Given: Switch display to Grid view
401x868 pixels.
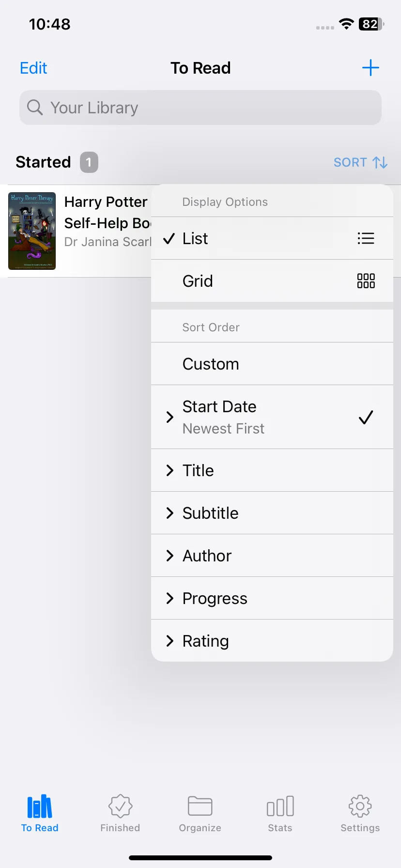Looking at the screenshot, I should [272, 281].
